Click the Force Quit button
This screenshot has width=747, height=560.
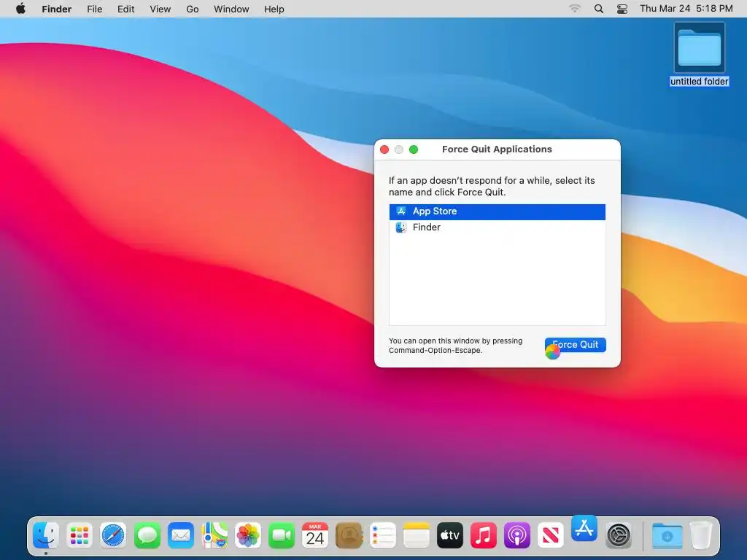click(x=576, y=345)
